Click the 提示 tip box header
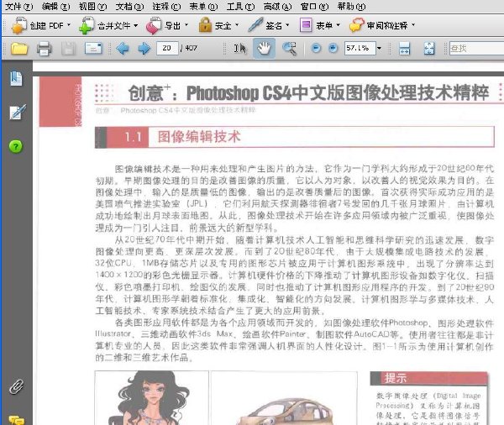The width and height of the screenshot is (504, 425). coord(428,378)
